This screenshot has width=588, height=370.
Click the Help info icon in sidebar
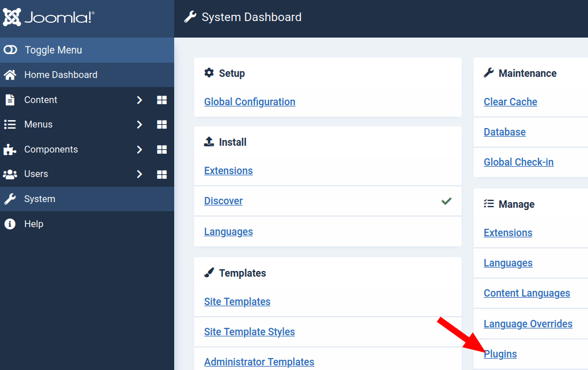click(10, 224)
